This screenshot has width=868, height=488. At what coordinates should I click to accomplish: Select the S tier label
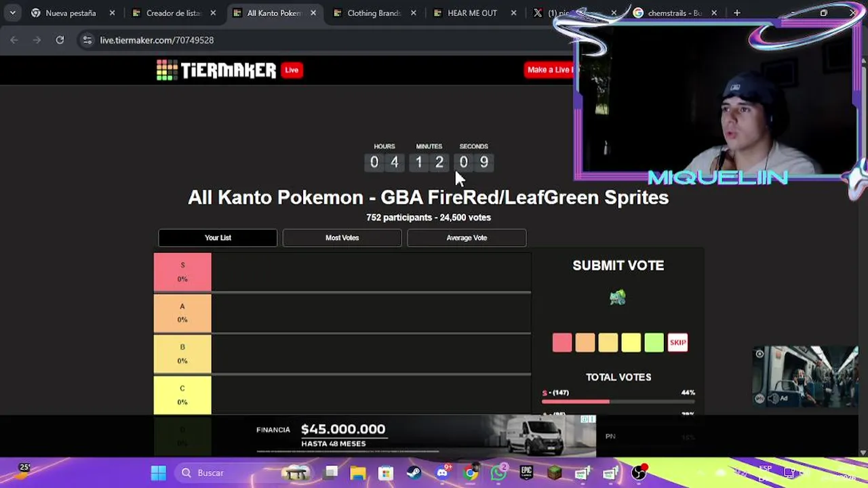[182, 272]
